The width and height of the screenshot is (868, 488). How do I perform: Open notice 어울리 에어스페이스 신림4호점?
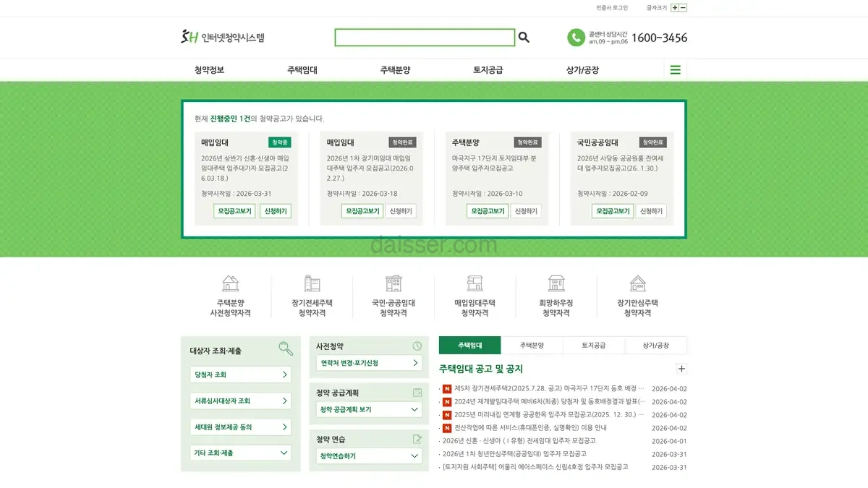click(535, 467)
